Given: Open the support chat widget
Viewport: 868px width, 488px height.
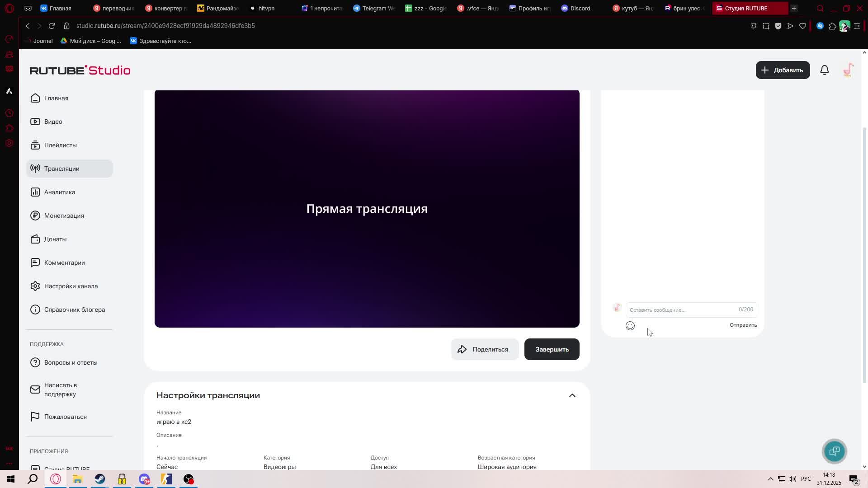Looking at the screenshot, I should [x=834, y=451].
